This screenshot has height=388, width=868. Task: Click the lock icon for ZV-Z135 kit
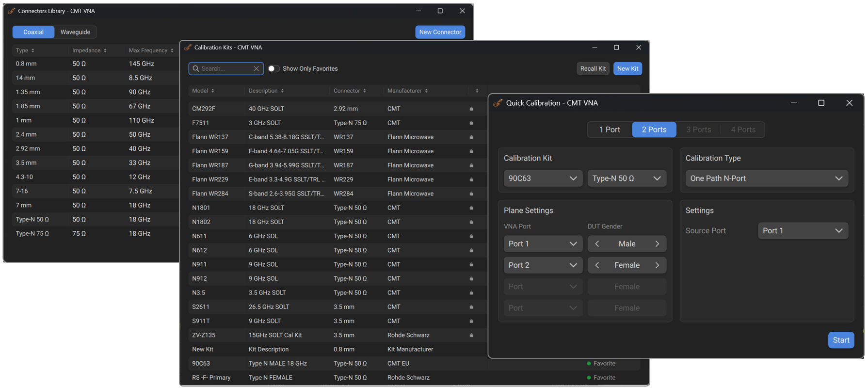tap(471, 335)
